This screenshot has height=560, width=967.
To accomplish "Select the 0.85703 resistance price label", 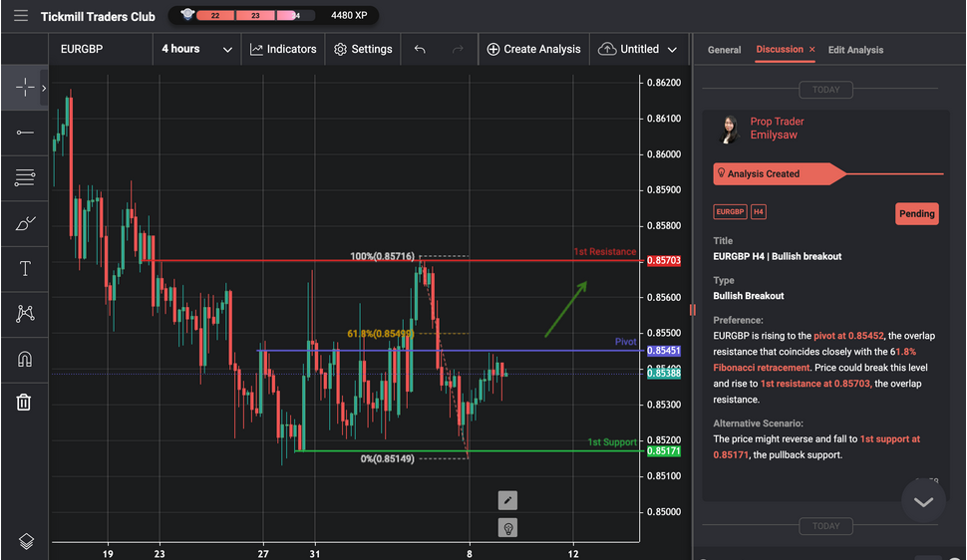I will pos(664,260).
